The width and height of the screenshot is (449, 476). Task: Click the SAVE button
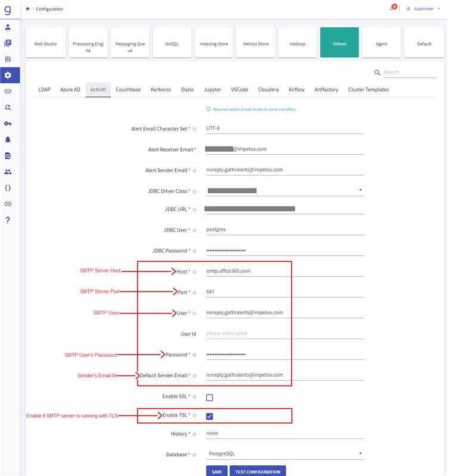(x=217, y=471)
